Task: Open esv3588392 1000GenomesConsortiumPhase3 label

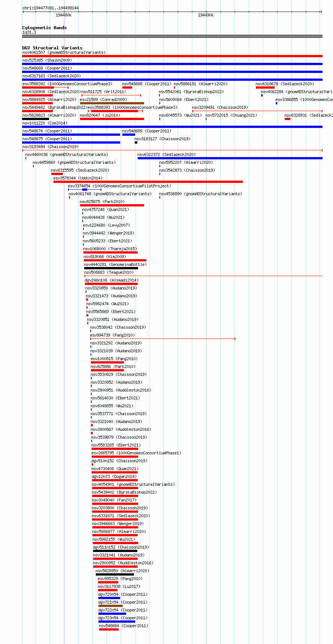Action: point(67,84)
